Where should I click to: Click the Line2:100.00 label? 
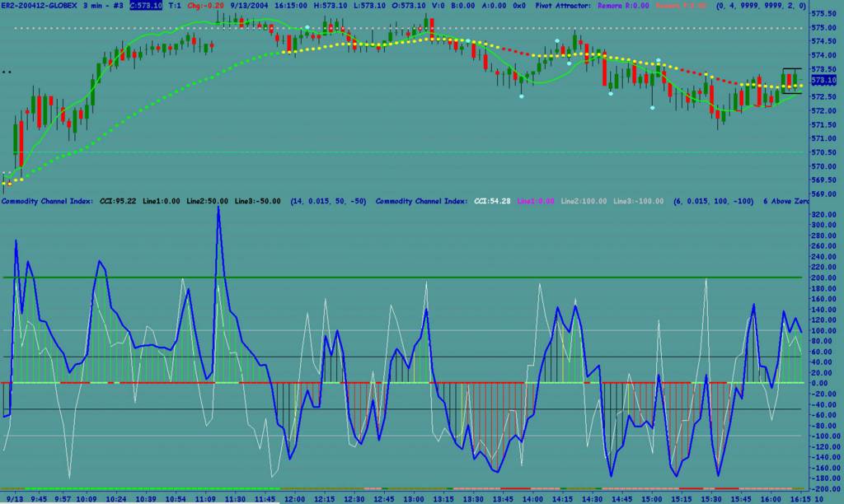584,201
